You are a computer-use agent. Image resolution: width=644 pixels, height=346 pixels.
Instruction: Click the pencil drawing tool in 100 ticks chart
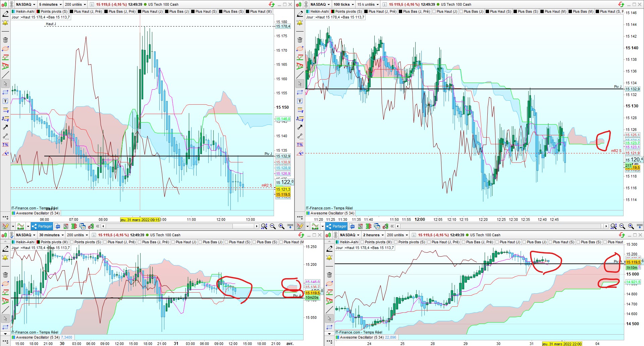300,14
